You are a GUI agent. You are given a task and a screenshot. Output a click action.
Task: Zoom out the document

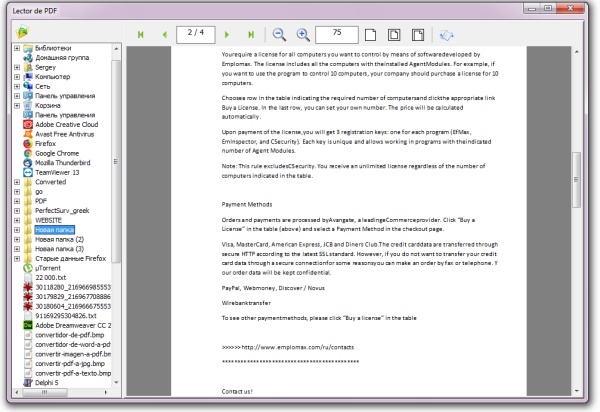pyautogui.click(x=279, y=35)
